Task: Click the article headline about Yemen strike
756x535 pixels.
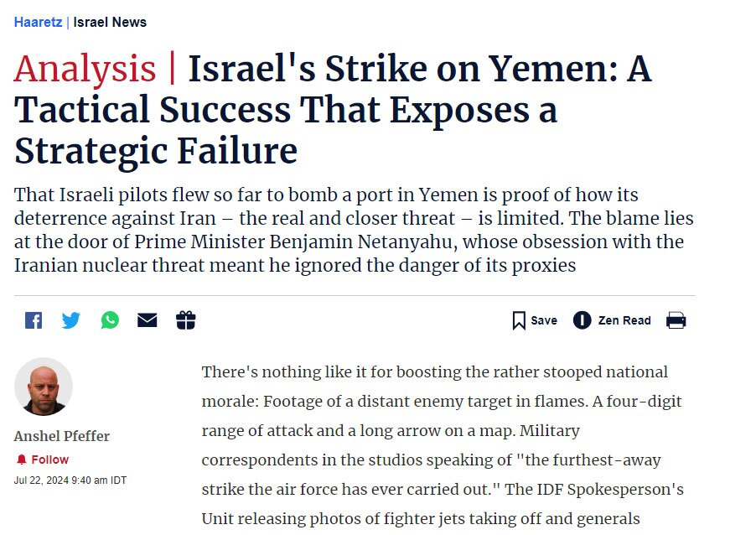Action: click(x=333, y=110)
